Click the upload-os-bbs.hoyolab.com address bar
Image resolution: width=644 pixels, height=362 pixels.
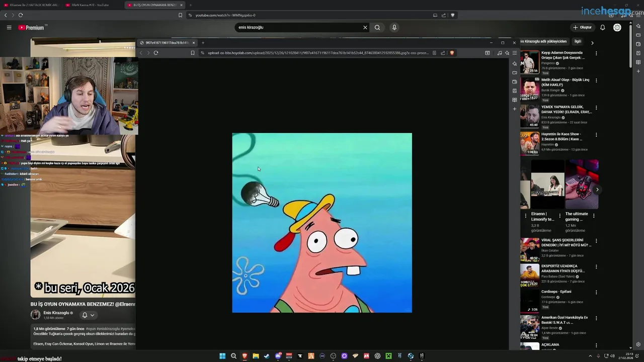click(318, 53)
